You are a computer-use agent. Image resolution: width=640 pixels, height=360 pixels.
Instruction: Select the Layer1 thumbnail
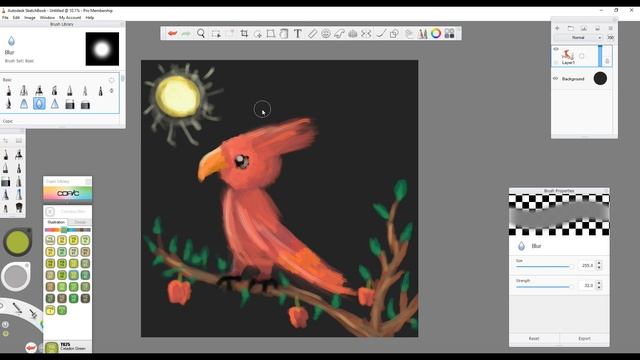pos(568,55)
